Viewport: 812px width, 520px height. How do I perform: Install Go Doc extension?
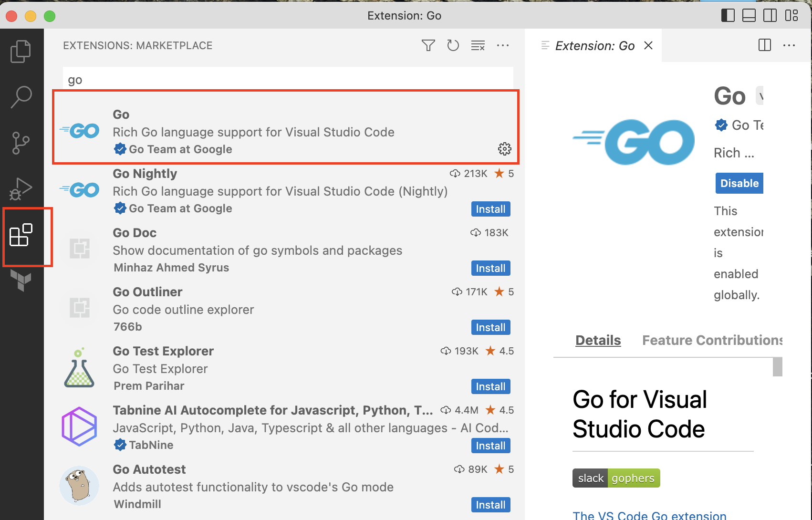point(490,268)
